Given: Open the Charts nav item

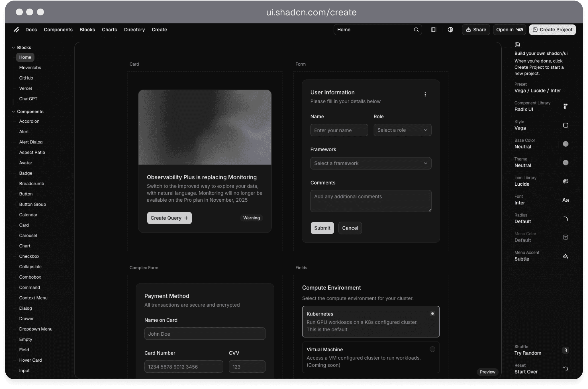Looking at the screenshot, I should [x=109, y=30].
